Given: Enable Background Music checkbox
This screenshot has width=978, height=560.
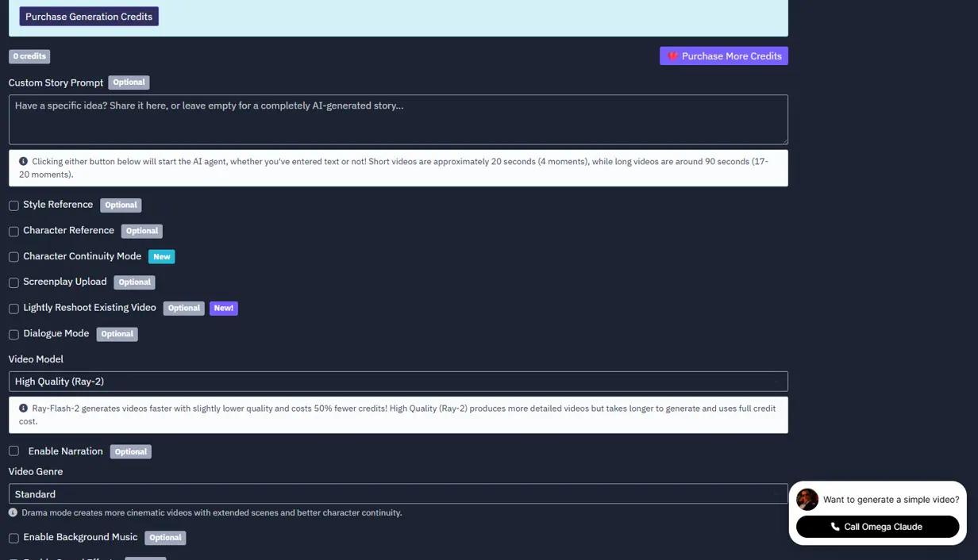Looking at the screenshot, I should [x=13, y=539].
